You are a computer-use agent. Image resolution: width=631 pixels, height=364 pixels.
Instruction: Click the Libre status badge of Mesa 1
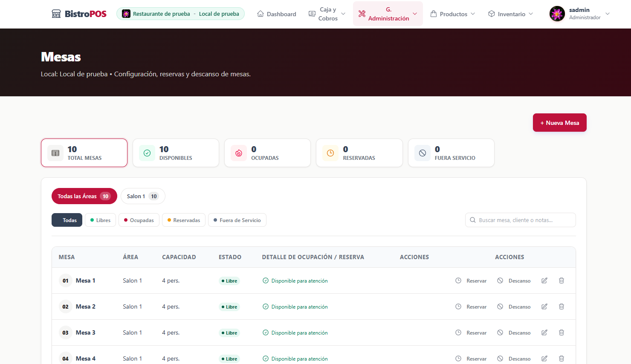(229, 281)
